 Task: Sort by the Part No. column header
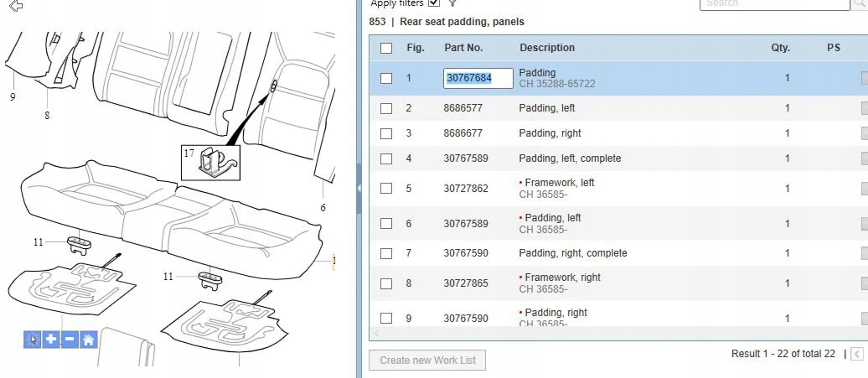(x=464, y=48)
